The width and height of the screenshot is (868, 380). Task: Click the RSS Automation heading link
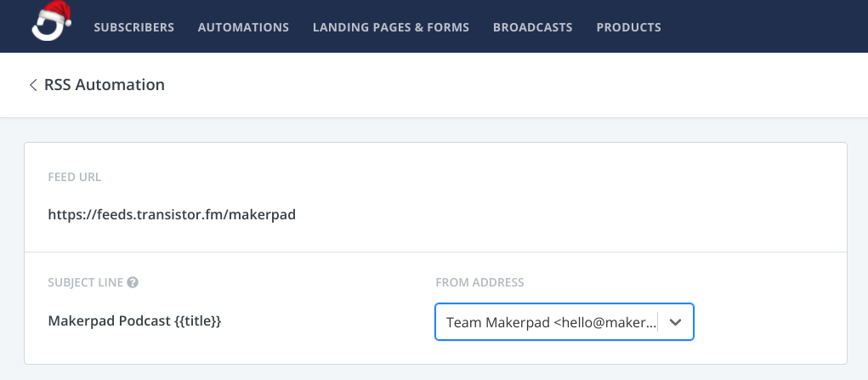click(105, 85)
